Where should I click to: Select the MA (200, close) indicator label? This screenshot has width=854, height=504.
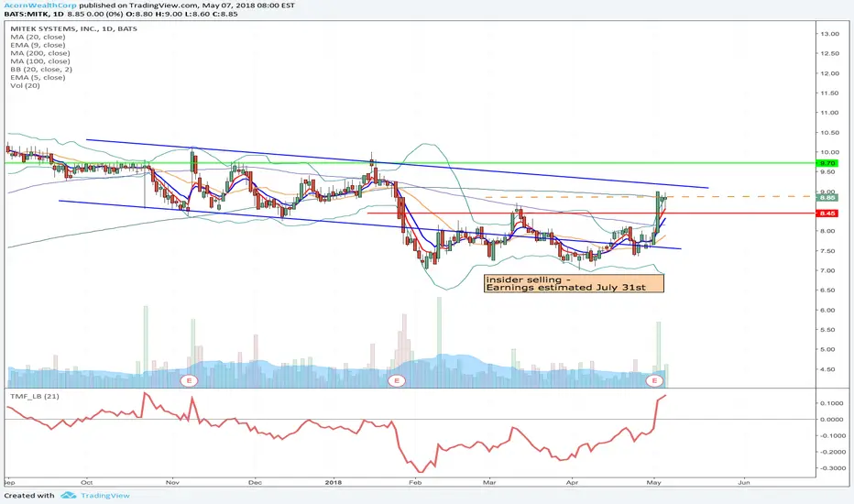click(x=39, y=53)
